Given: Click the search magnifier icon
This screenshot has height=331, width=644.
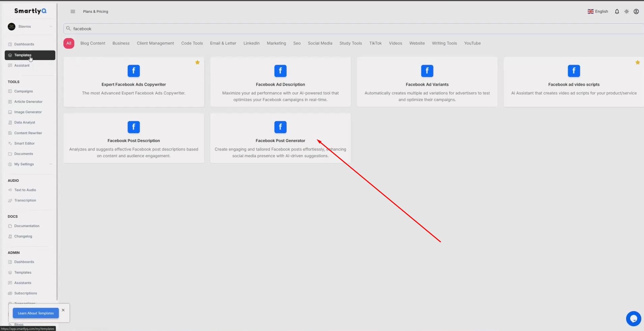Looking at the screenshot, I should click(68, 29).
